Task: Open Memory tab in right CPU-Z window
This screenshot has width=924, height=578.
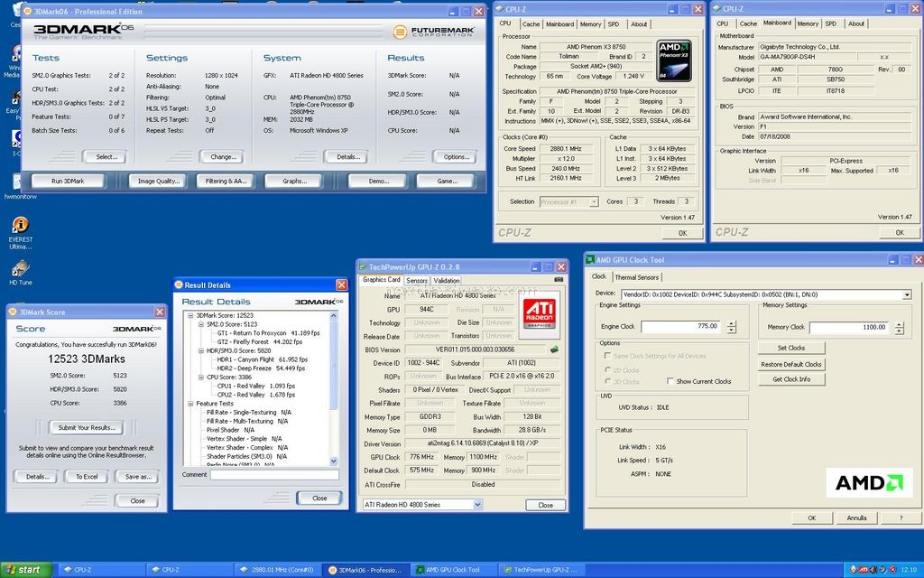Action: 808,24
